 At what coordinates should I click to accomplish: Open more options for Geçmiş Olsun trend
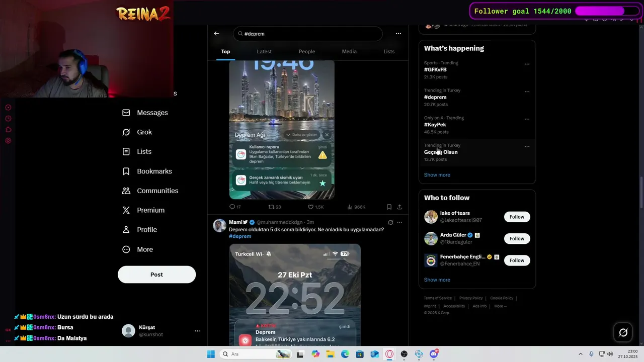(527, 147)
